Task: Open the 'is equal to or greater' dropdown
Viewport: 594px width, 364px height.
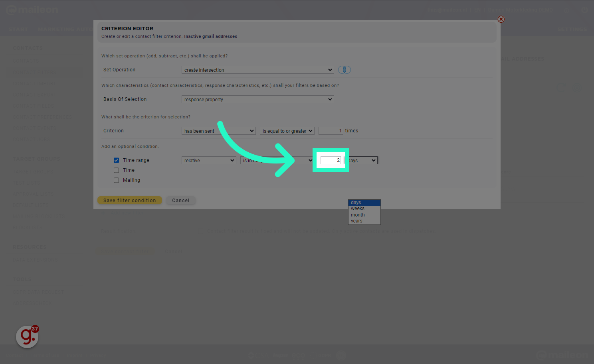Action: [x=287, y=131]
